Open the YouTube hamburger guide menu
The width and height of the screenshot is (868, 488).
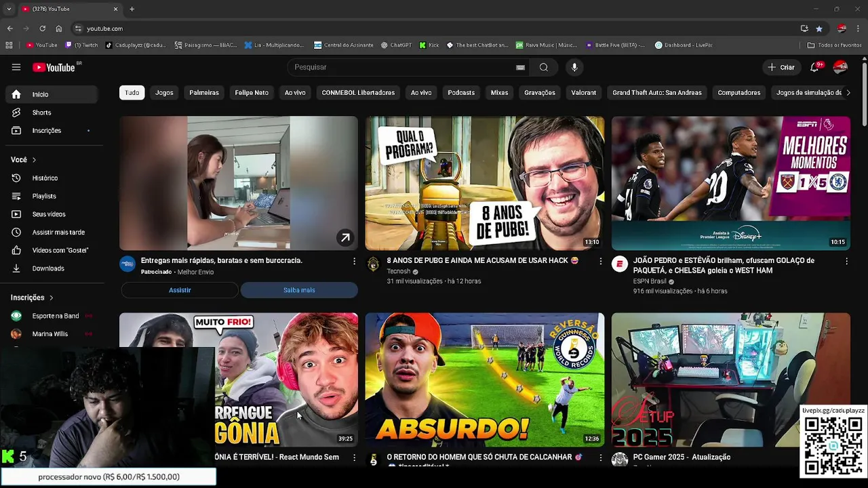pos(16,67)
